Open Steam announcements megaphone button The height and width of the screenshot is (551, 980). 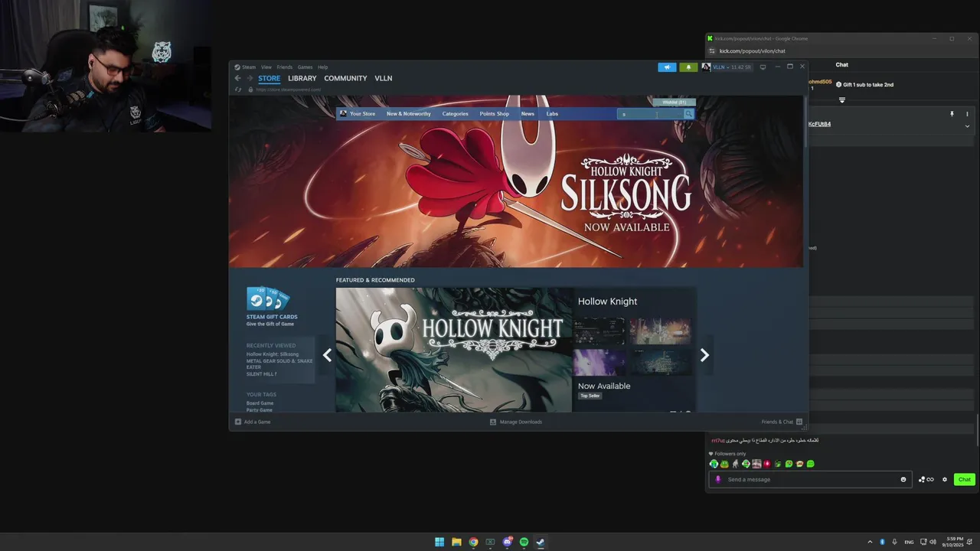[667, 67]
